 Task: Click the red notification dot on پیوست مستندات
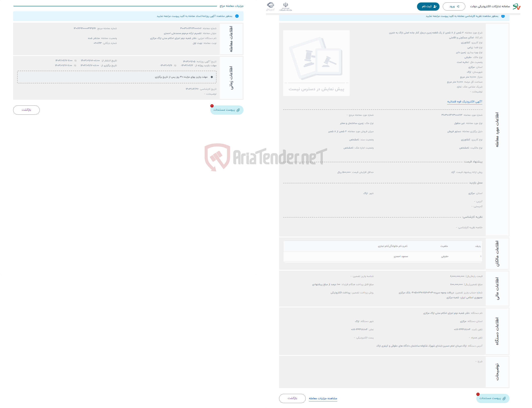point(212,106)
